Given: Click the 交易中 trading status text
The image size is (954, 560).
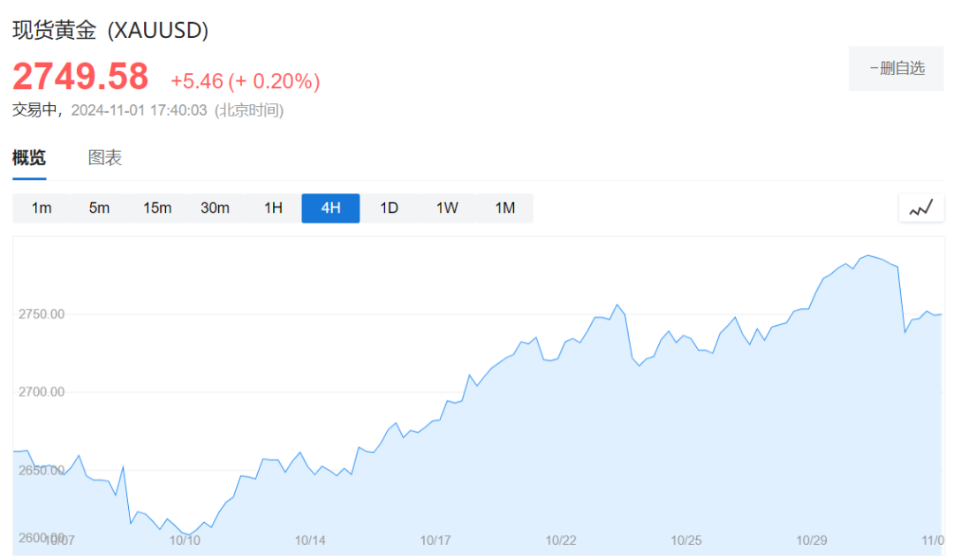Looking at the screenshot, I should coord(34,110).
